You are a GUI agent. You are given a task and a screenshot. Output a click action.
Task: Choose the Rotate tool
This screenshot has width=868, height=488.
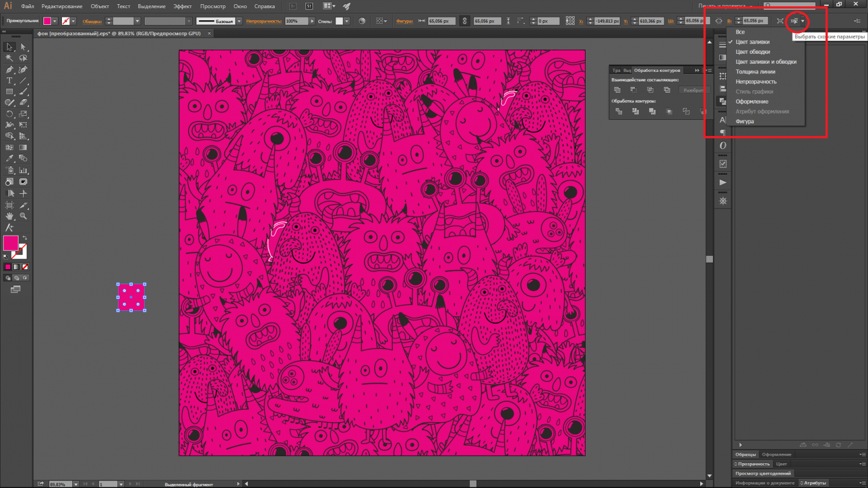tap(9, 114)
